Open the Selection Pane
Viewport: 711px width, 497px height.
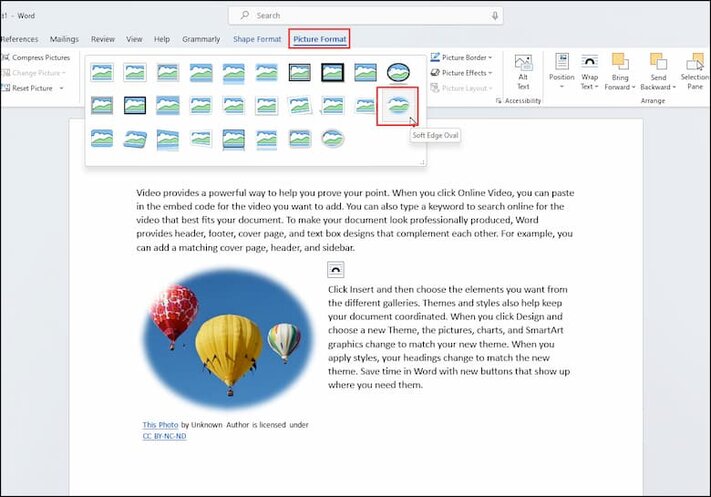[694, 72]
